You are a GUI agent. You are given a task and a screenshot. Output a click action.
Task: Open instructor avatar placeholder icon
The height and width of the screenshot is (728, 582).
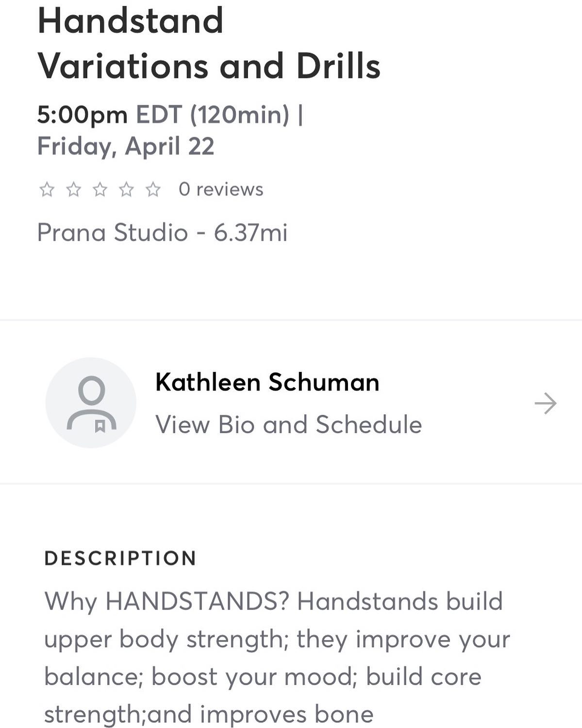pos(91,403)
